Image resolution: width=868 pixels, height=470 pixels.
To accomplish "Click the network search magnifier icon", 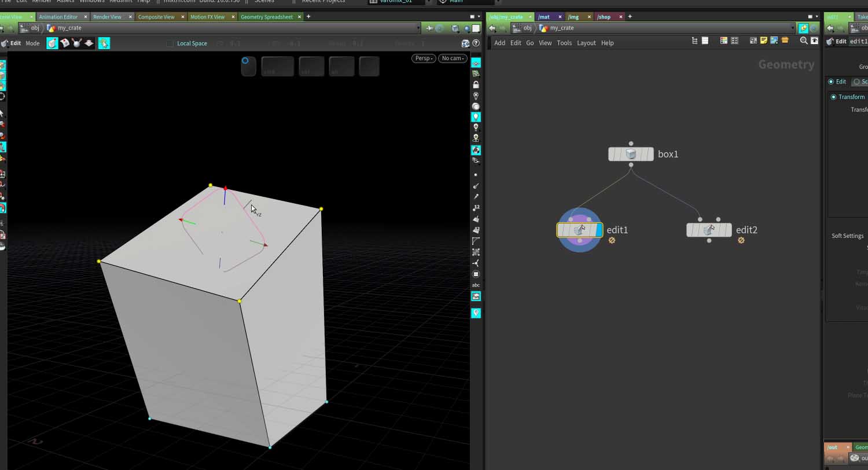I will 803,41.
